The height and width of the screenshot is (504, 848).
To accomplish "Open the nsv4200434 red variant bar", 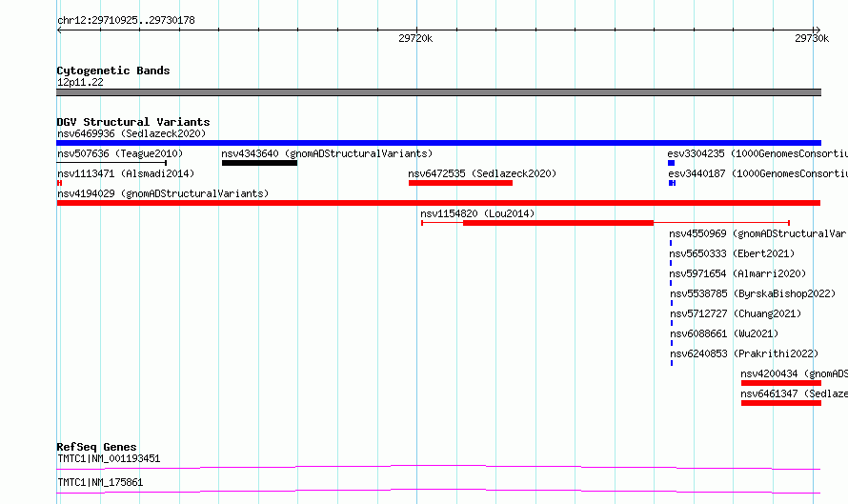I will (781, 383).
